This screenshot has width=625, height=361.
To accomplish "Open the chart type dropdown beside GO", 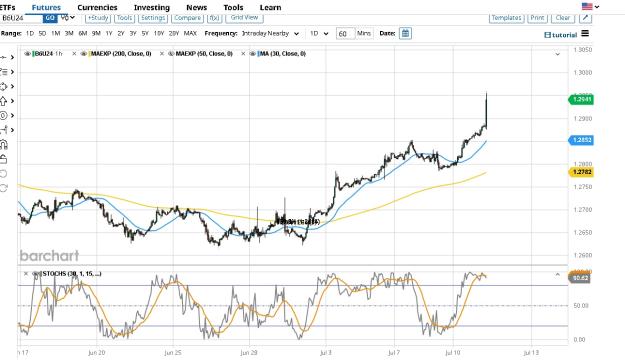I will 68,18.
